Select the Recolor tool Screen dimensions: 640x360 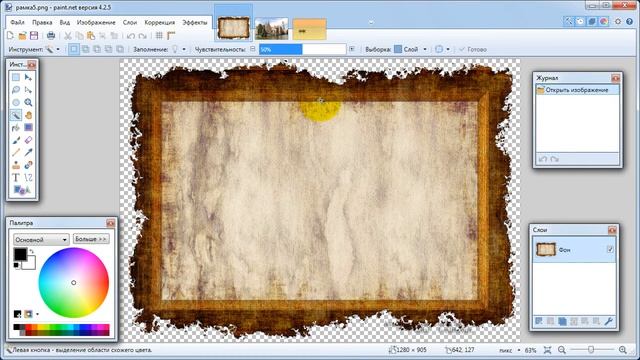(28, 165)
